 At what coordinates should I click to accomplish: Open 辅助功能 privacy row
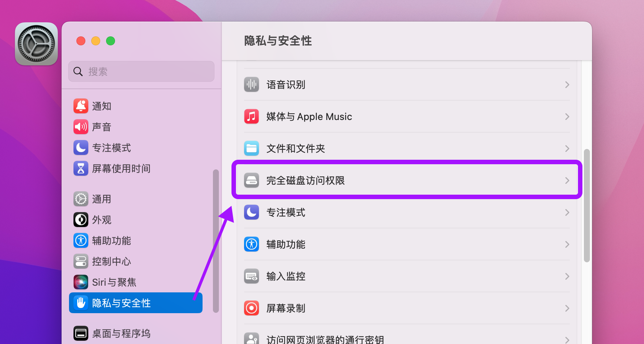pos(407,244)
